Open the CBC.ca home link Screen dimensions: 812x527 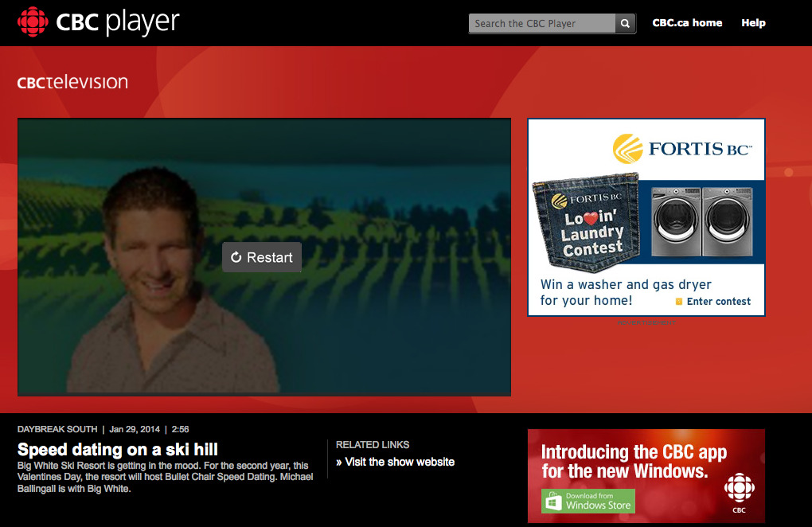tap(687, 23)
